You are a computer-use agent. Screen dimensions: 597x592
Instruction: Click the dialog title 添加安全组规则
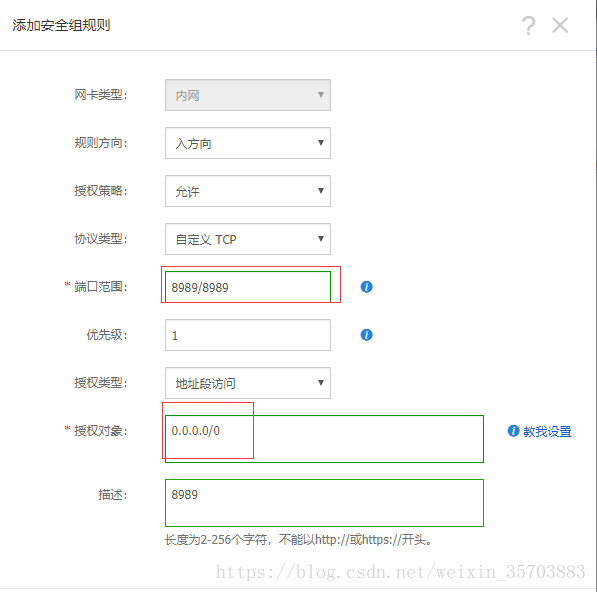point(61,26)
